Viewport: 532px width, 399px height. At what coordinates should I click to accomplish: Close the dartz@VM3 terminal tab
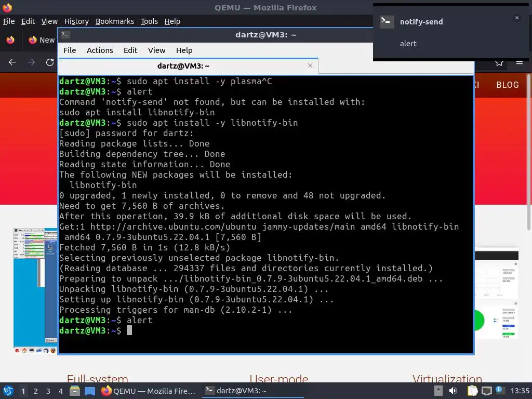[310, 65]
